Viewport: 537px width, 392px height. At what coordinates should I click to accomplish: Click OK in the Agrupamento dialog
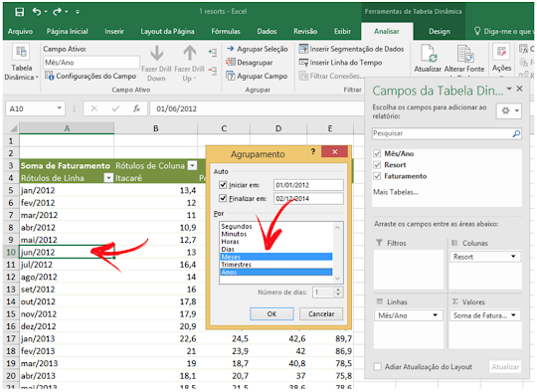[271, 313]
